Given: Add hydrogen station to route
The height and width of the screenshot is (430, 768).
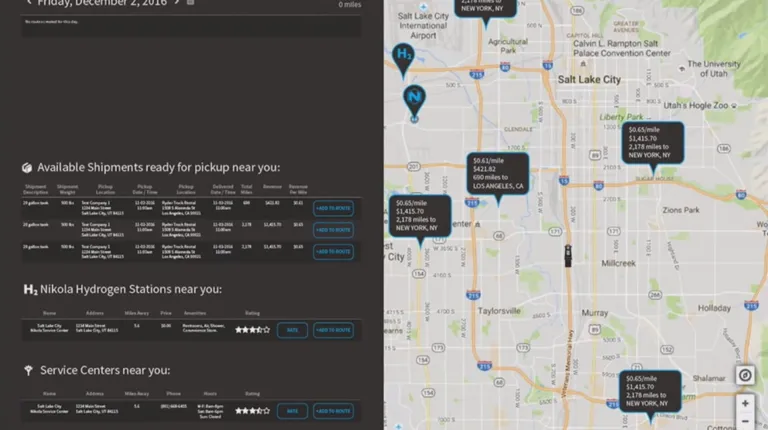Looking at the screenshot, I should point(333,329).
